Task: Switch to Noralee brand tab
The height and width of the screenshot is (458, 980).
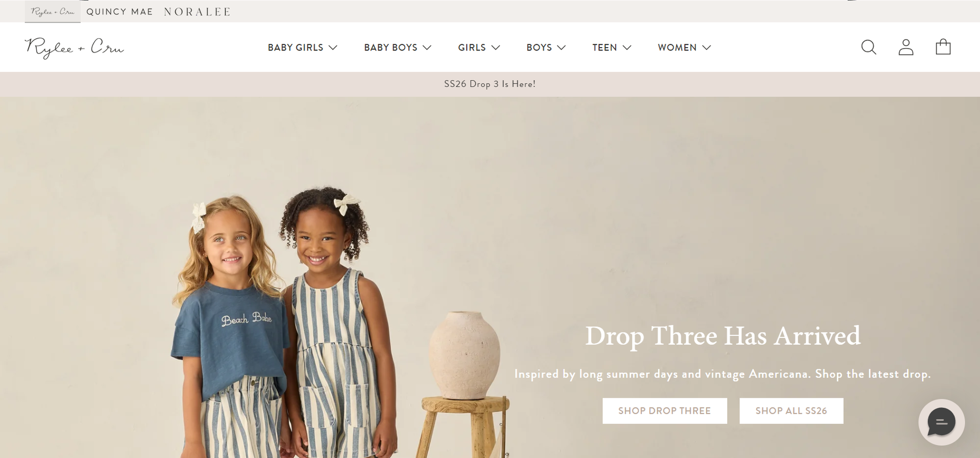Action: [197, 12]
